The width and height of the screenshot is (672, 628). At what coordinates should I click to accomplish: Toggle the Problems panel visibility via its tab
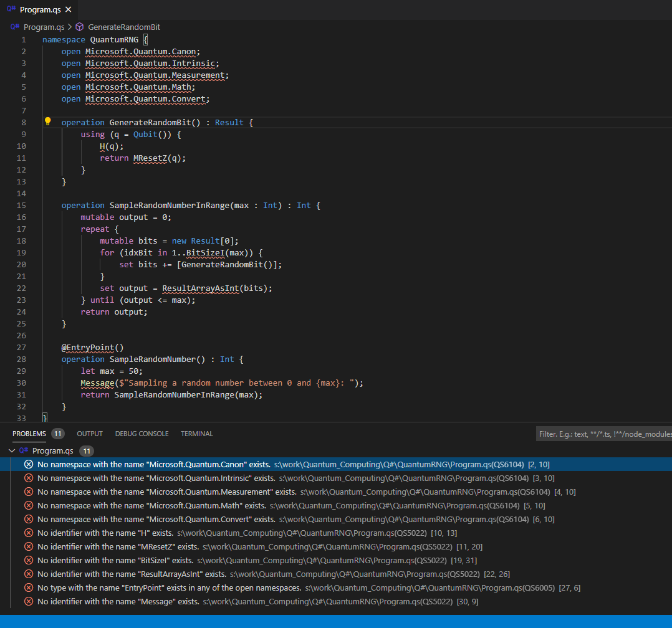pos(29,433)
